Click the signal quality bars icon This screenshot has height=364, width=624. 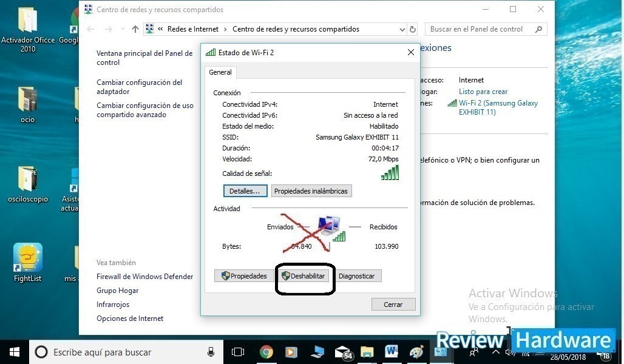tap(390, 173)
